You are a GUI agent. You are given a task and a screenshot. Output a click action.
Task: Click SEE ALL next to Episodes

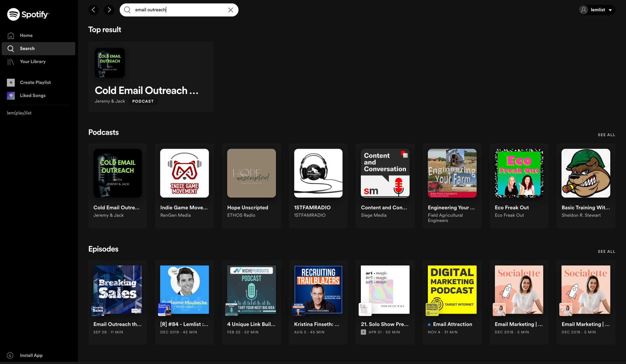606,251
